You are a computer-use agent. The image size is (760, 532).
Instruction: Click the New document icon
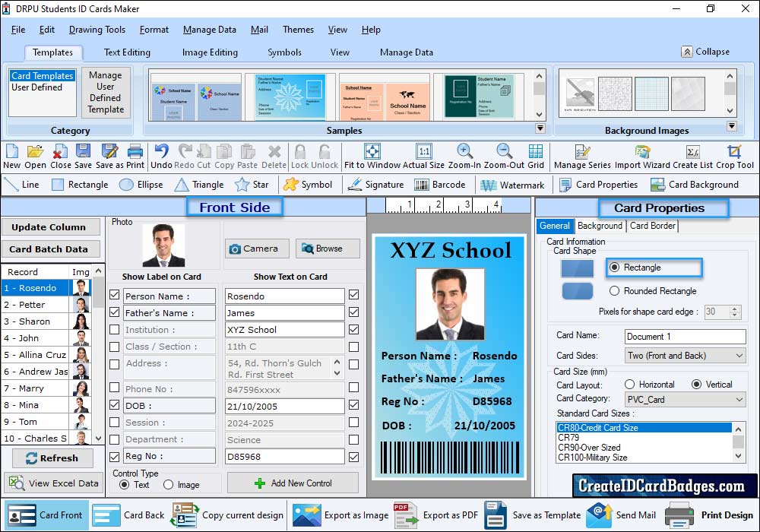click(x=11, y=151)
